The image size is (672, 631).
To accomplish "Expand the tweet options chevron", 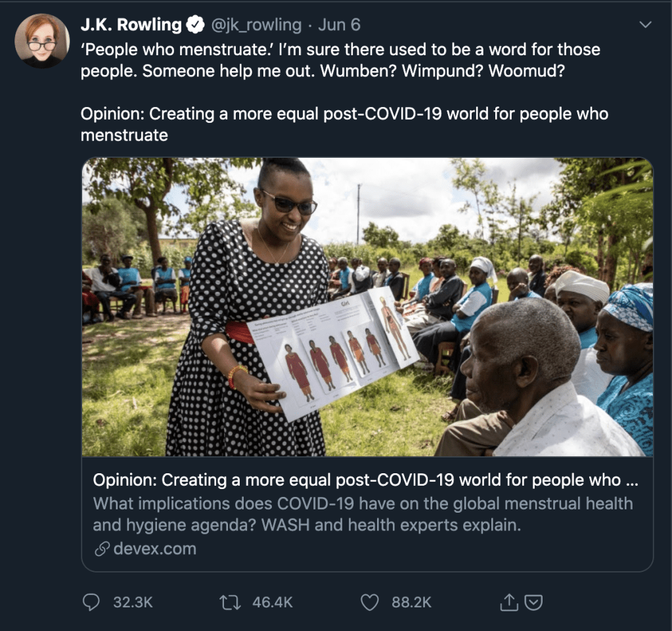I will (645, 25).
